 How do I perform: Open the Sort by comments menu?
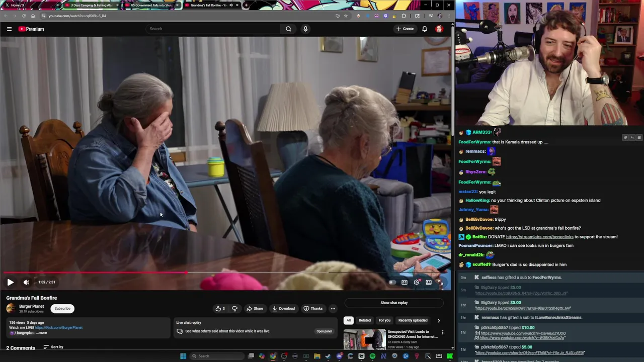tap(53, 347)
